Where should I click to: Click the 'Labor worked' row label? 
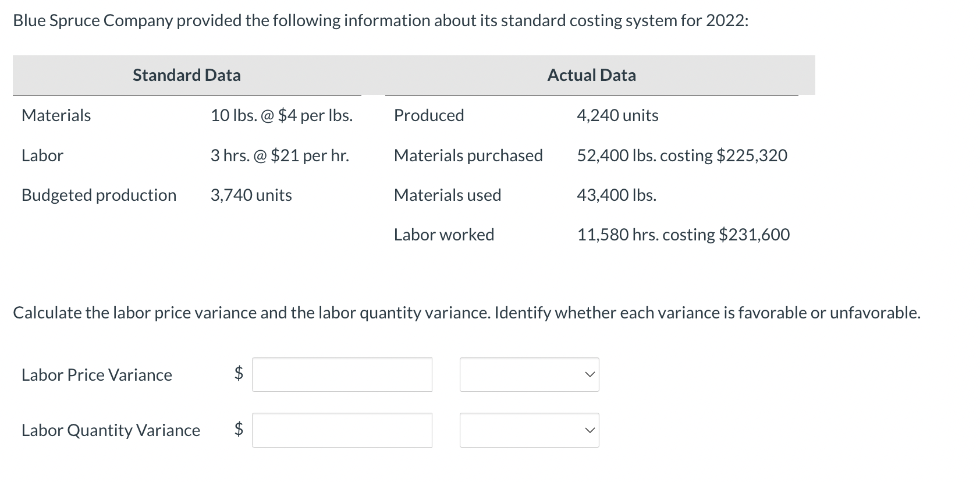(x=444, y=235)
